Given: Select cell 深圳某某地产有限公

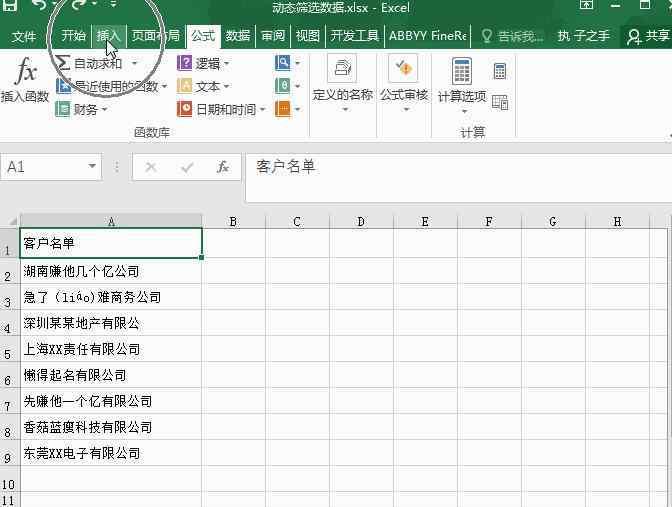Looking at the screenshot, I should [111, 323].
